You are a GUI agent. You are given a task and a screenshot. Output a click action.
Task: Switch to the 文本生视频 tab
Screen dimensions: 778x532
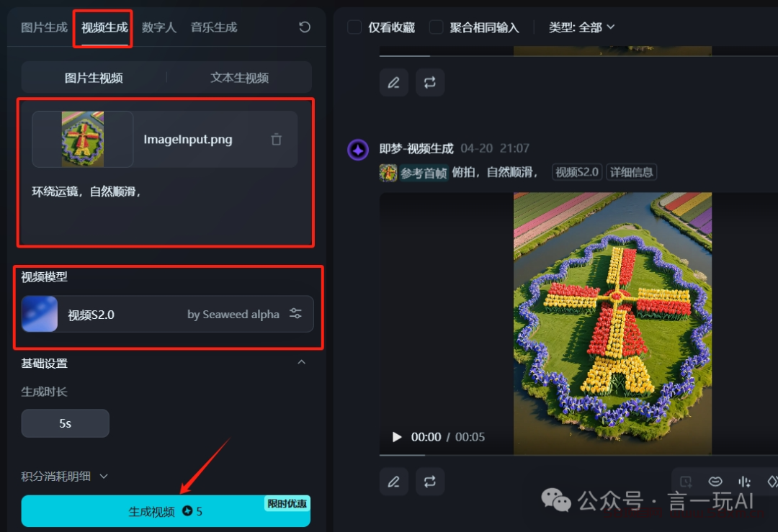(x=239, y=78)
